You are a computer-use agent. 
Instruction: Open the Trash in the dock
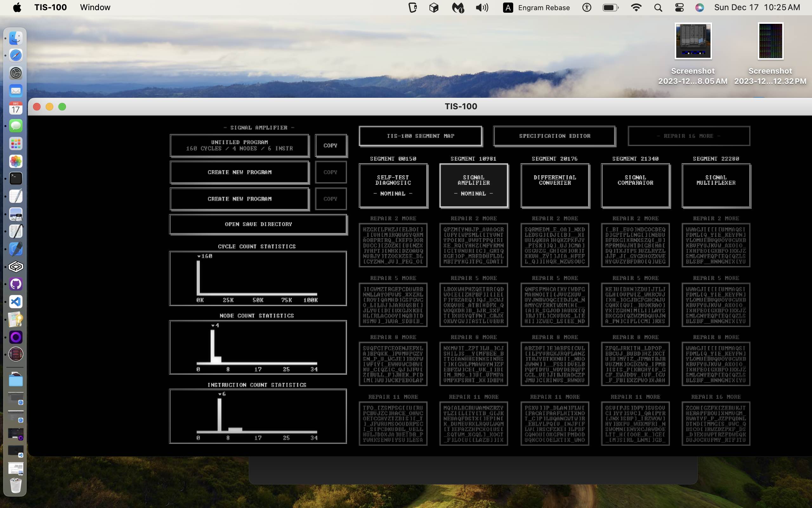[x=16, y=485]
